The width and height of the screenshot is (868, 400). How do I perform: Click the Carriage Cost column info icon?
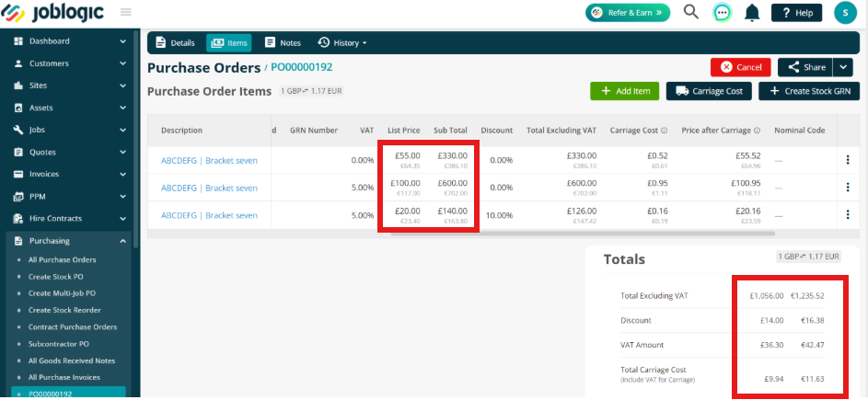click(664, 131)
